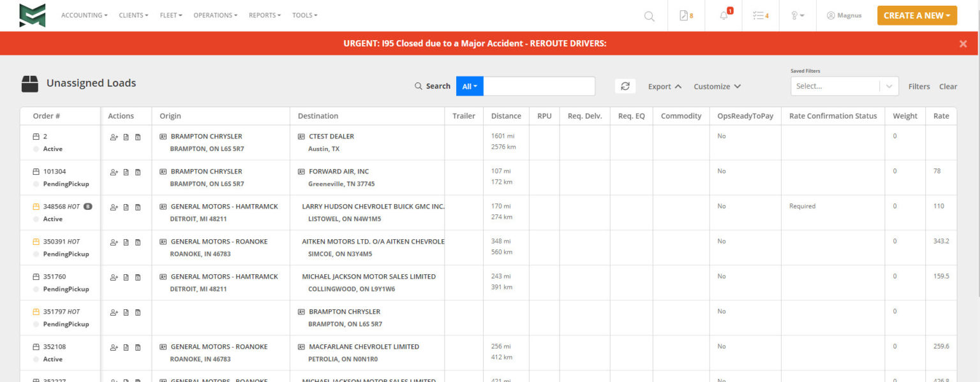Click the magnifier icon in the top bar
The image size is (980, 382).
tap(649, 16)
